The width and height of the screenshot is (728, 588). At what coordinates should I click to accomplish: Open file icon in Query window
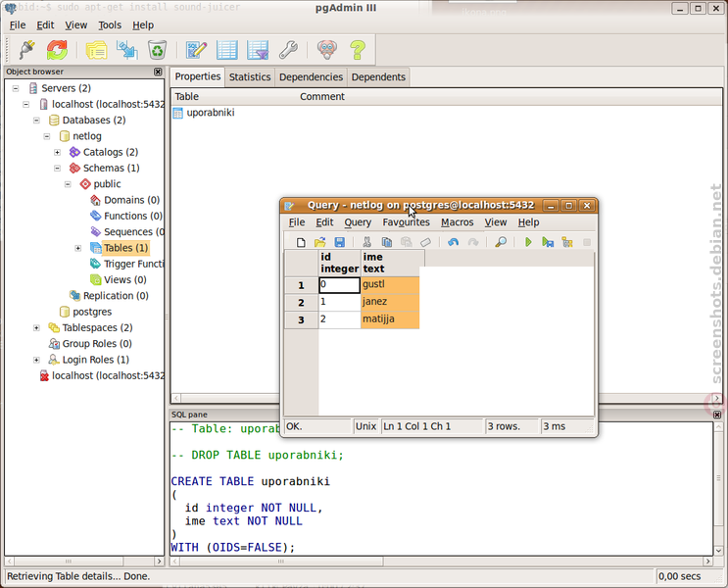point(319,242)
